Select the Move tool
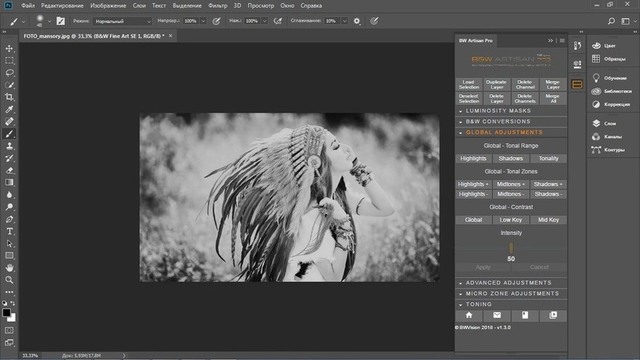Viewport: 640px width, 360px height. pyautogui.click(x=9, y=49)
